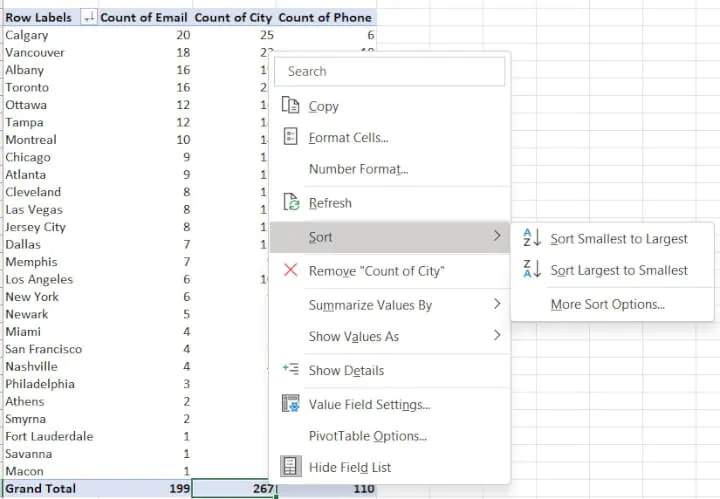This screenshot has width=720, height=499.
Task: Open the Row Labels filter dropdown
Action: click(89, 17)
